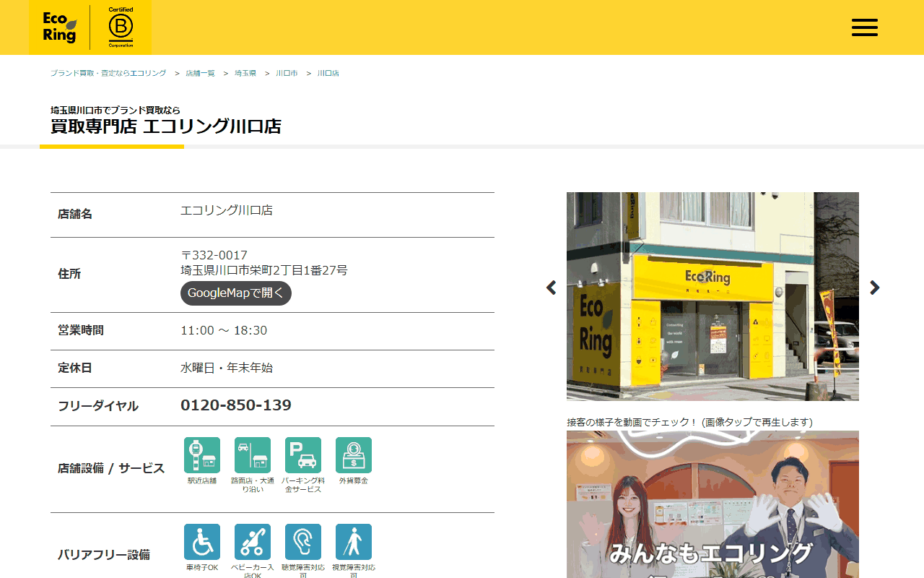Screen dimensions: 924x578
Task: Click the 聴覚障害対応可 ear icon
Action: pos(303,542)
